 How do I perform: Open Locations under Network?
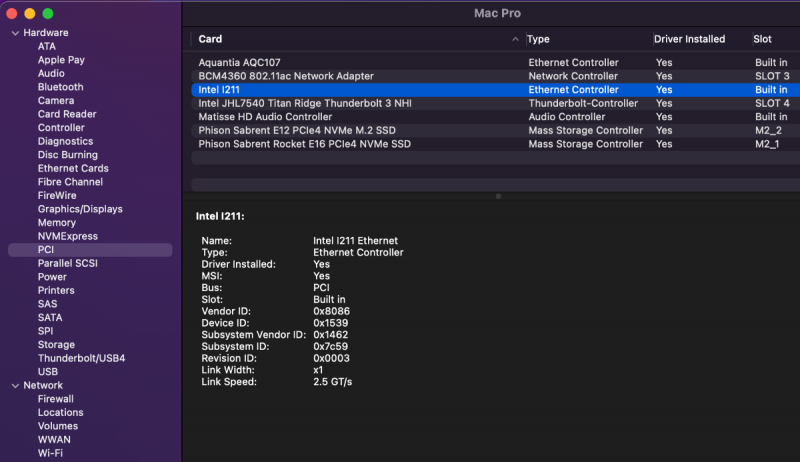pyautogui.click(x=60, y=413)
